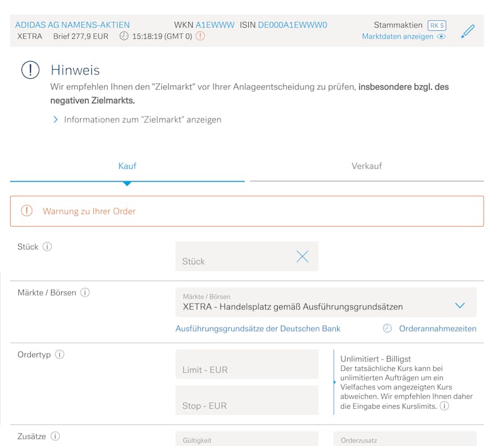Click the clock icon beside Orderannahmezeiten
Screen dimensions: 504x446
387,328
